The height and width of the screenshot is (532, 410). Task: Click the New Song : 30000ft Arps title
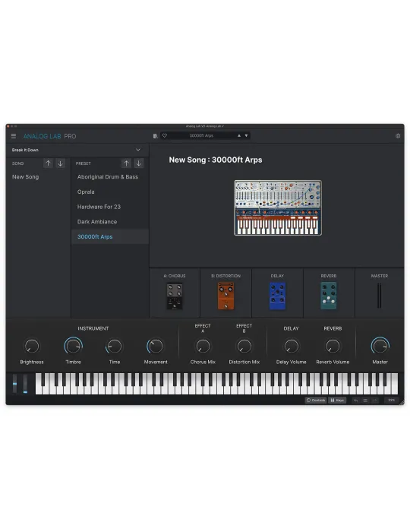(x=216, y=160)
